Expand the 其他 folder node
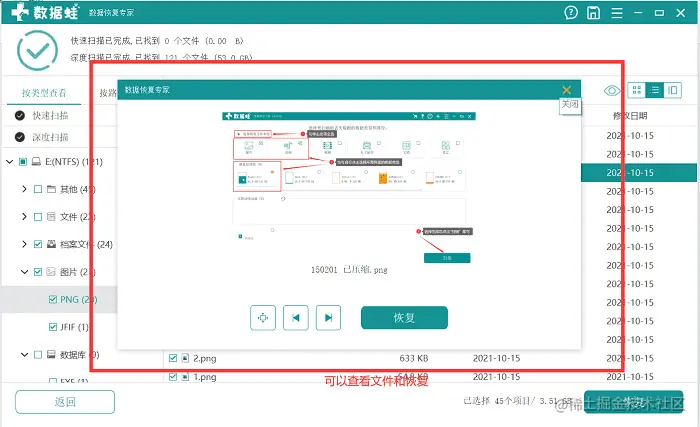This screenshot has height=427, width=700. pyautogui.click(x=24, y=189)
